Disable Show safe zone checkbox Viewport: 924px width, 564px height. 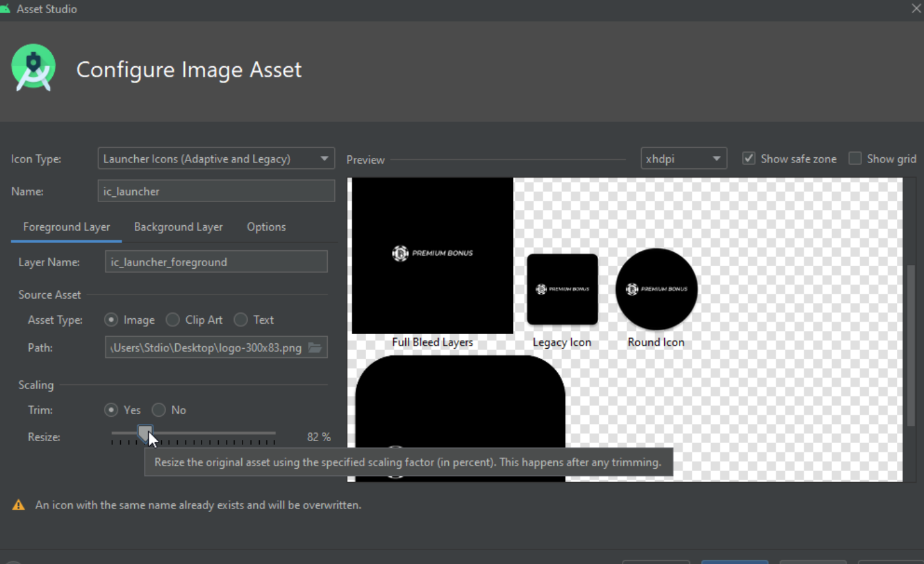(x=749, y=159)
